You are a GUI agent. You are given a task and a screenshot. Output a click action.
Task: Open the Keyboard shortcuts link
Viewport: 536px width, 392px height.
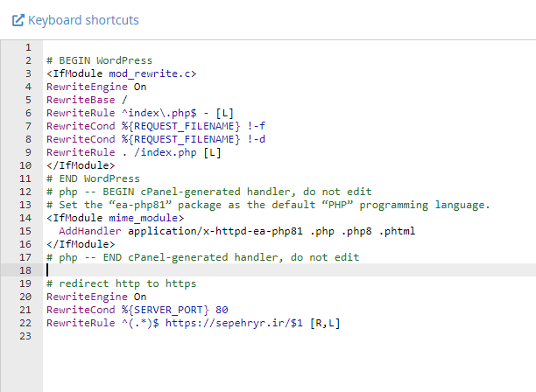[x=83, y=20]
